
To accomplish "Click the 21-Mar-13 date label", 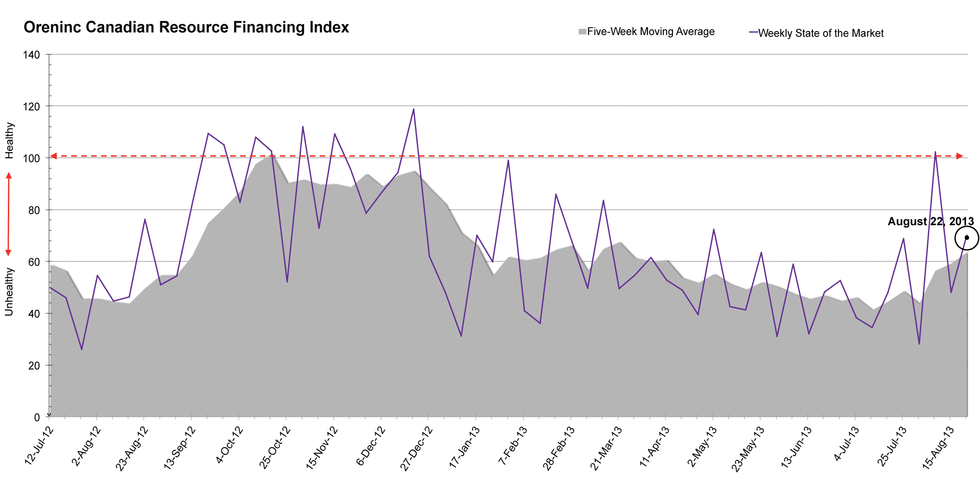I will [607, 449].
